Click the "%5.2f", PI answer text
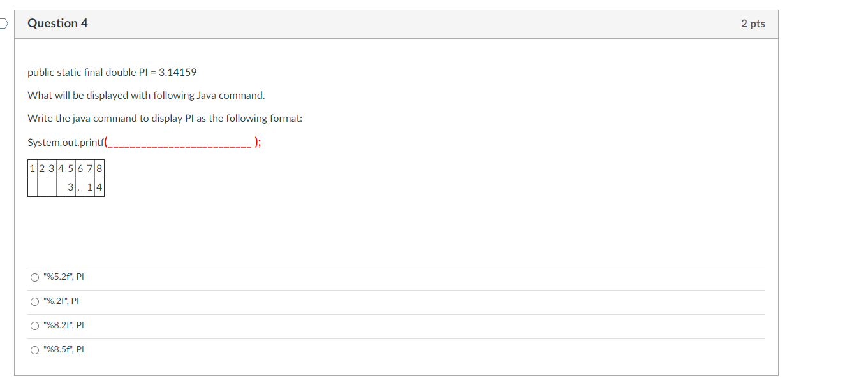Screen dimensions: 868x383 (63, 277)
